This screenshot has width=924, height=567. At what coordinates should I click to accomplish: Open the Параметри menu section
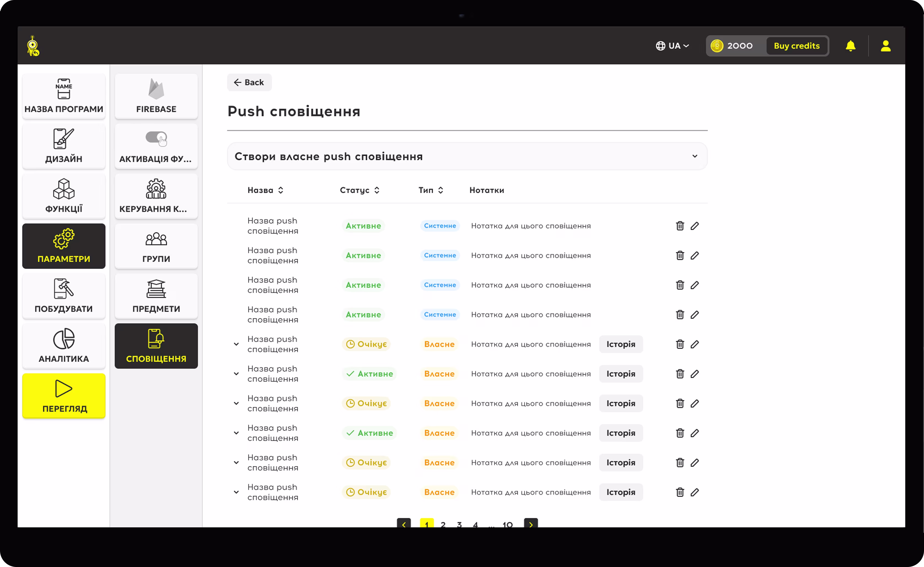[x=64, y=246]
